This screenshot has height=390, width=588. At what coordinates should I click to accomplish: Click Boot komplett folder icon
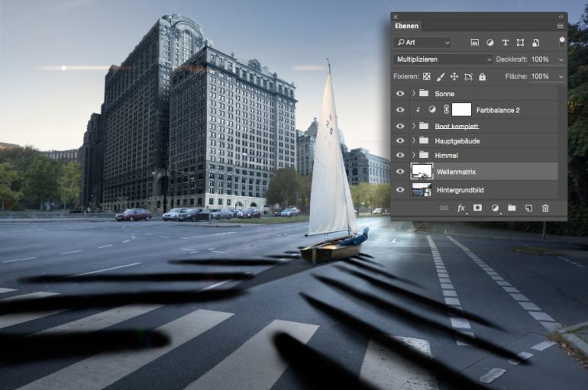click(424, 125)
